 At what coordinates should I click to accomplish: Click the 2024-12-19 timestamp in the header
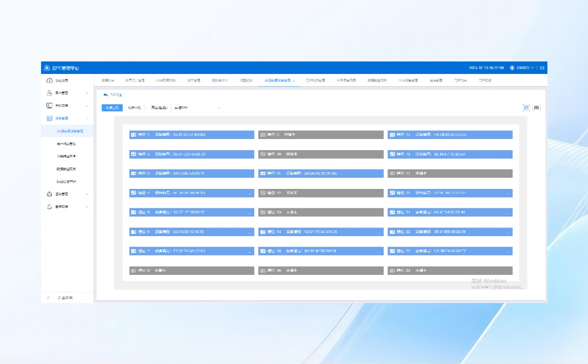pyautogui.click(x=486, y=68)
